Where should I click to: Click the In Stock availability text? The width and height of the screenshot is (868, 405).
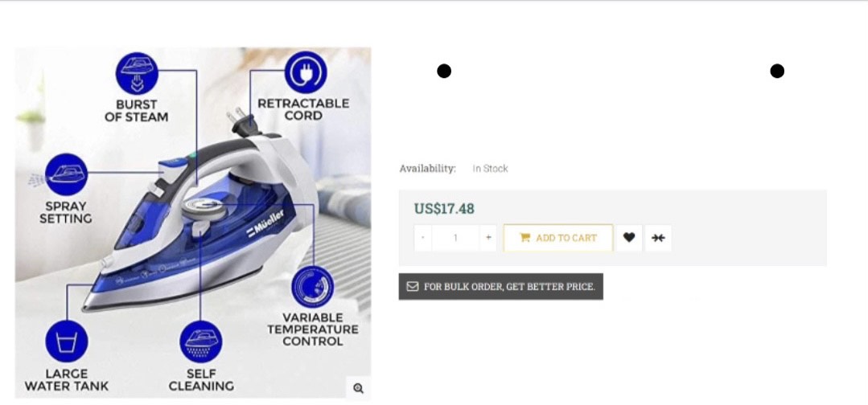click(x=490, y=169)
